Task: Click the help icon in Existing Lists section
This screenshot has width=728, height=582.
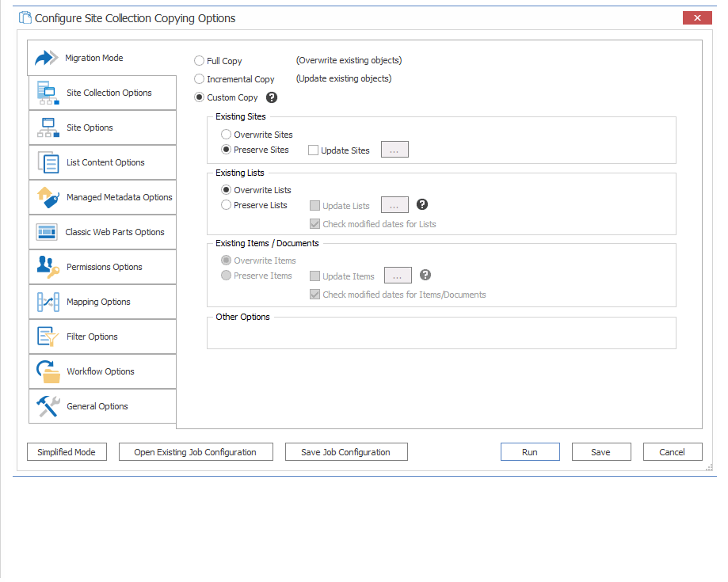Action: tap(421, 204)
